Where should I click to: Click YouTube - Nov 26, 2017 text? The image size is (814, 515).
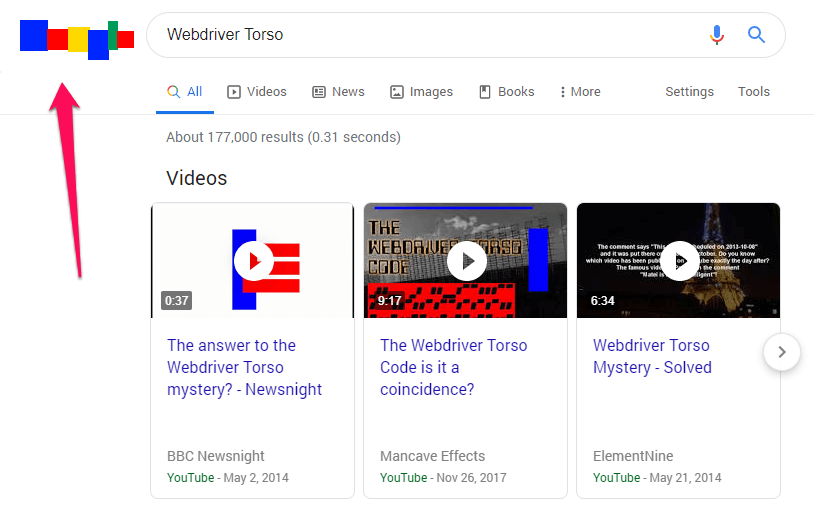click(443, 478)
